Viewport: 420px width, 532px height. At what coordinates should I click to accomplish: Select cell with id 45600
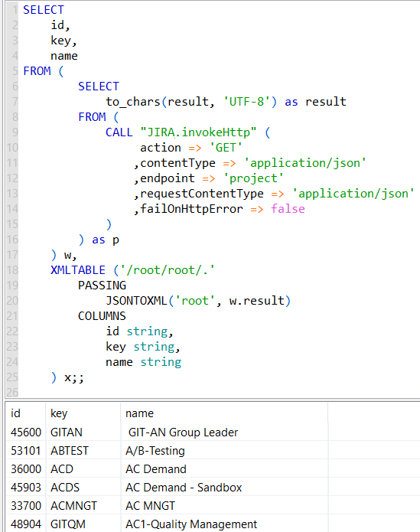(x=26, y=432)
